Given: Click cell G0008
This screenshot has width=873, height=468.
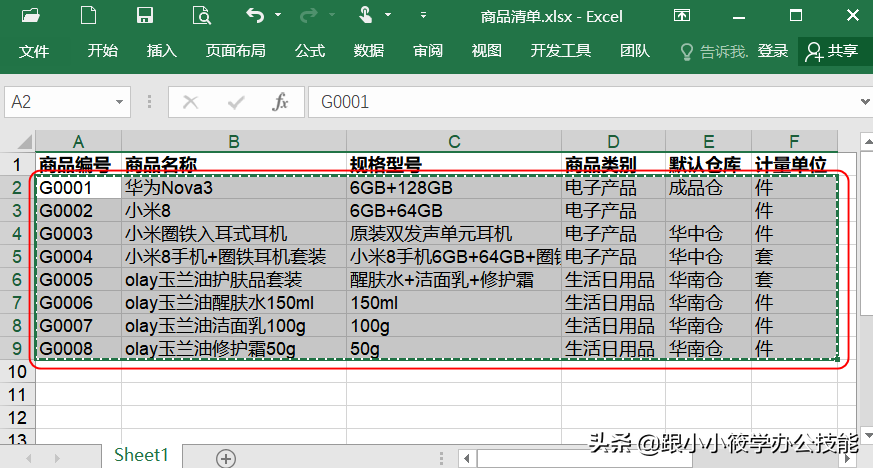Looking at the screenshot, I should [79, 348].
